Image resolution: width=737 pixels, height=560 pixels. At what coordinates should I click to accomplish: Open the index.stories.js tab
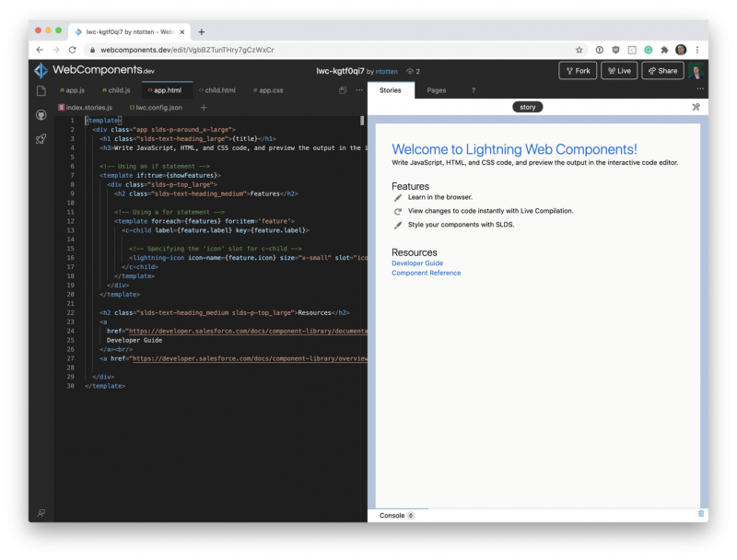(86, 108)
